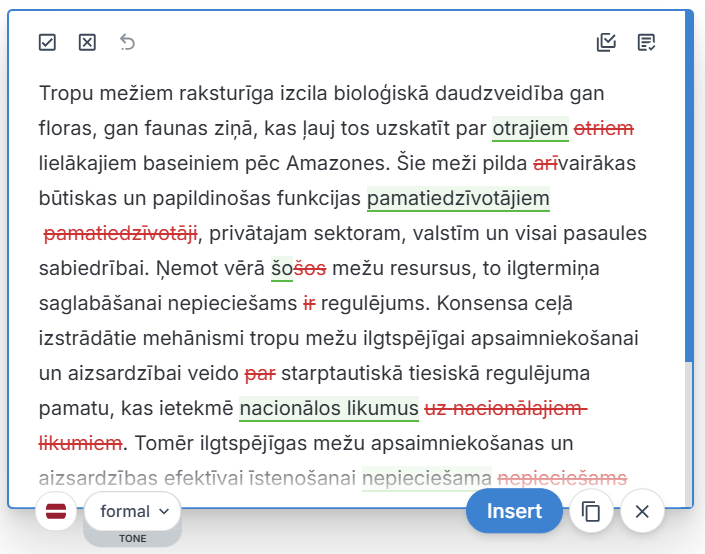Click the deleted word 'pamatiedzīvotāji' in red
Image resolution: width=705 pixels, height=554 pixels.
(120, 234)
